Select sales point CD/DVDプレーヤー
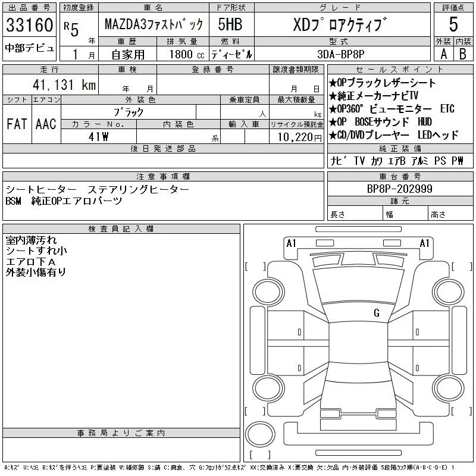The image size is (476, 476). point(369,135)
